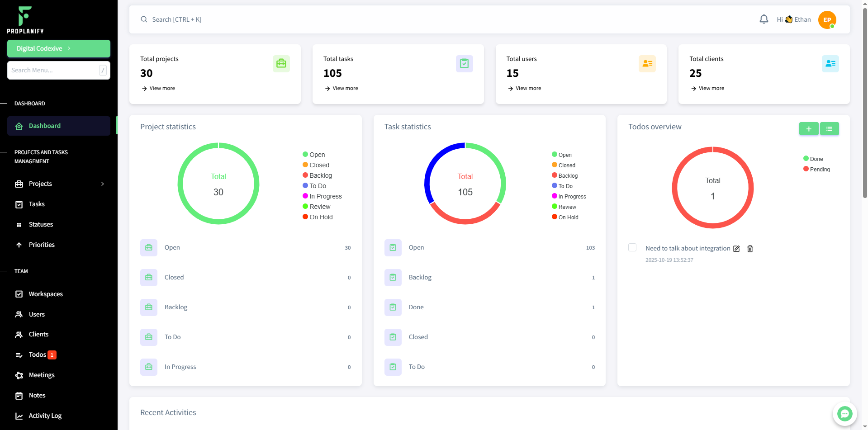Open notifications via the bell icon
Screen dimensions: 868x430
point(764,19)
